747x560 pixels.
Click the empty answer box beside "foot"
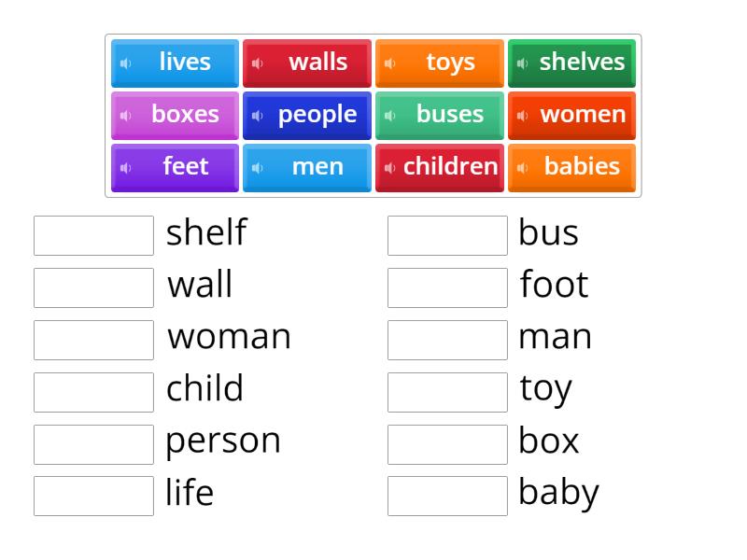click(x=447, y=287)
